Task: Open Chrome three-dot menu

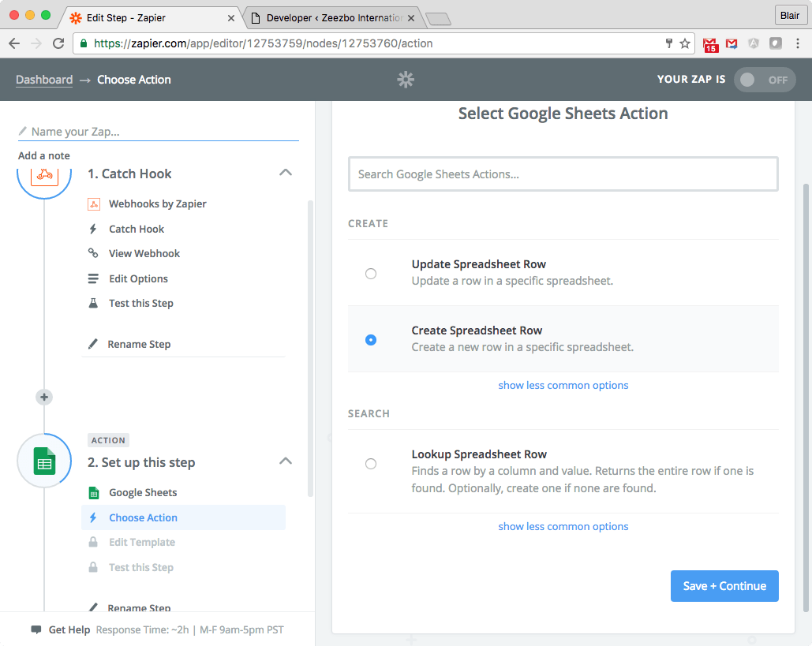Action: 798,43
